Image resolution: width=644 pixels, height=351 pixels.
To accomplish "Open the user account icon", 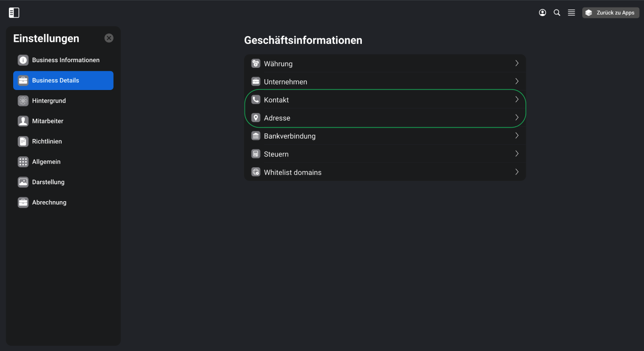I will pyautogui.click(x=542, y=13).
